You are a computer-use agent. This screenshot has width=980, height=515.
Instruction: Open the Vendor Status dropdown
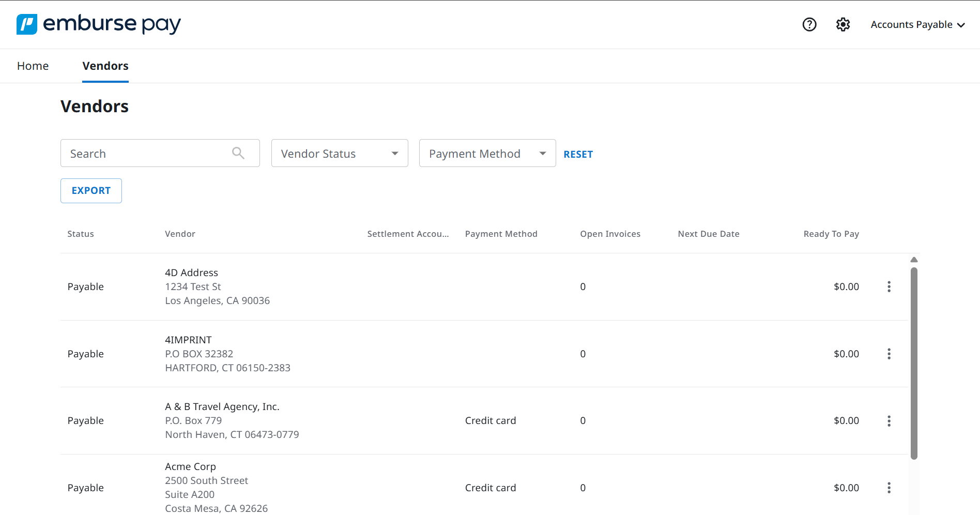point(339,153)
